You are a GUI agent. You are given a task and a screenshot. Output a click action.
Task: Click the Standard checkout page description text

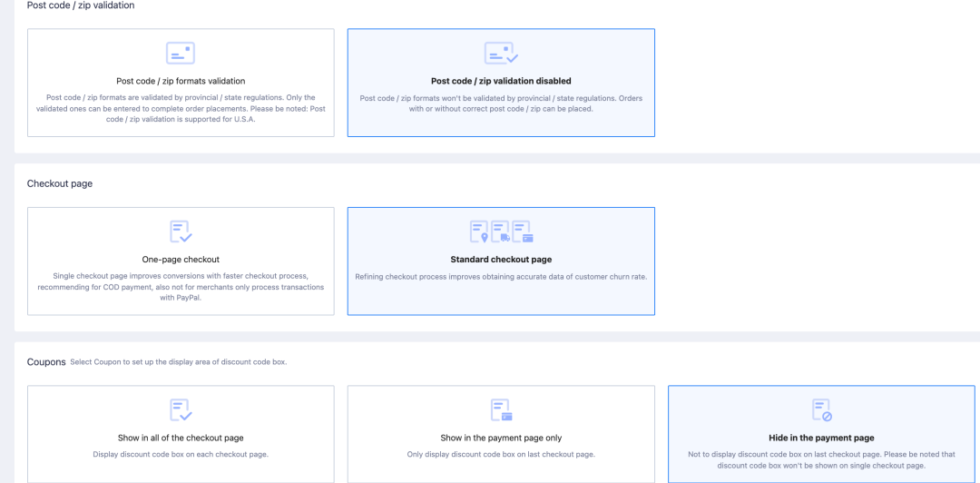pyautogui.click(x=501, y=276)
